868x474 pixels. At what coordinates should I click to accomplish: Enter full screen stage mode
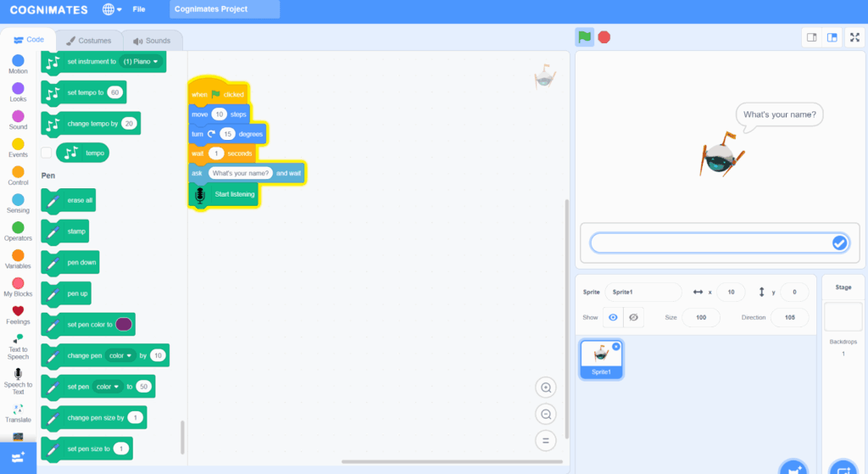point(854,37)
